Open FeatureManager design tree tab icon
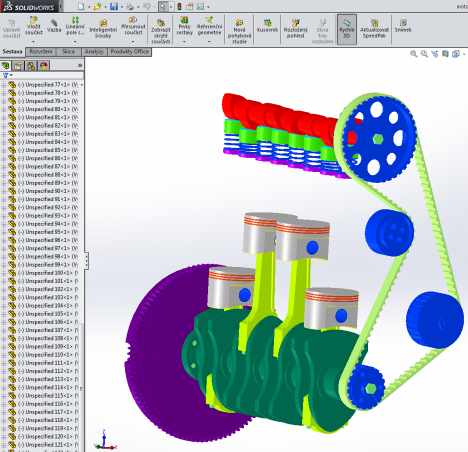 tap(6, 65)
